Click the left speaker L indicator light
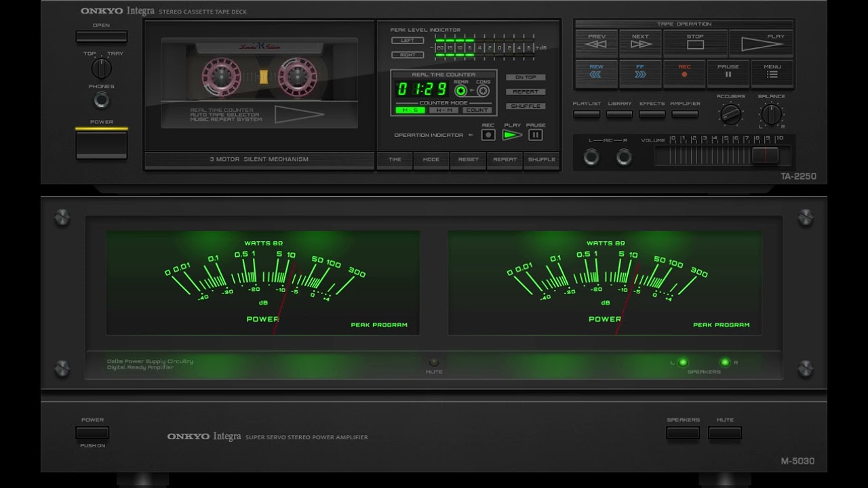The image size is (868, 488). (683, 363)
